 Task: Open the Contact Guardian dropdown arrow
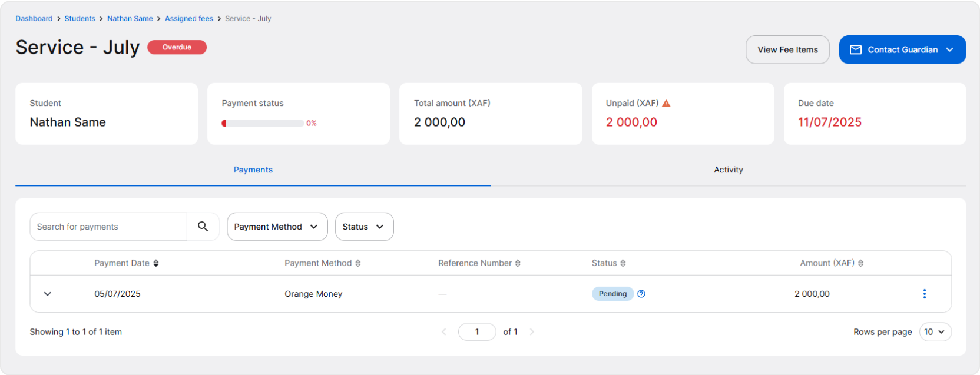pyautogui.click(x=949, y=50)
